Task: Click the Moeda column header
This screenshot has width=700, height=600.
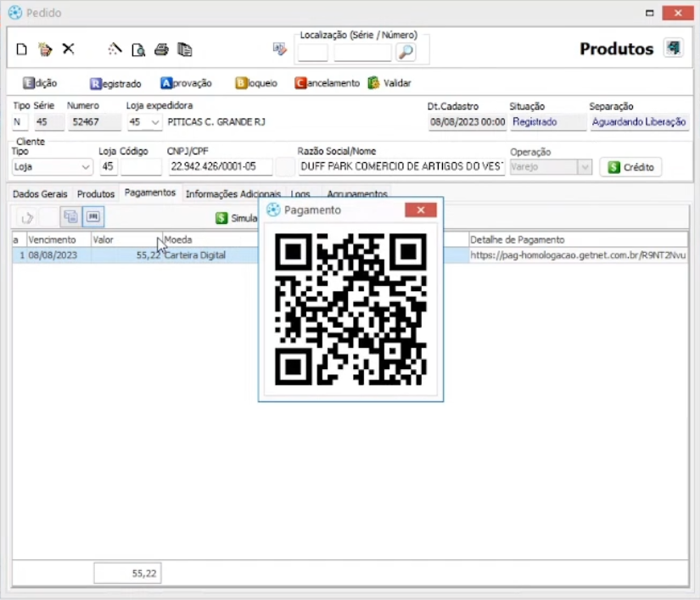Action: [210, 239]
